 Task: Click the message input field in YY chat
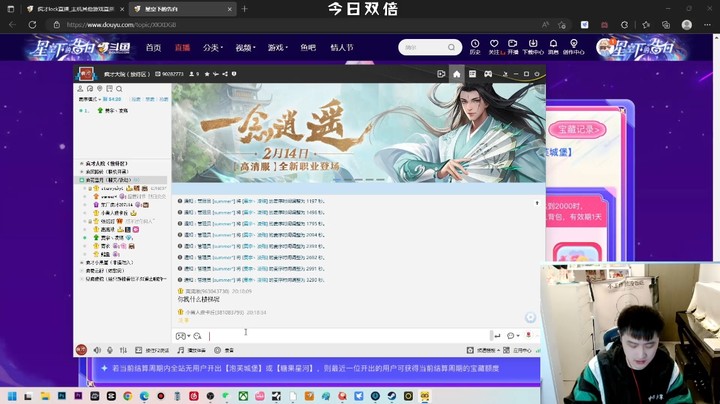coord(348,336)
